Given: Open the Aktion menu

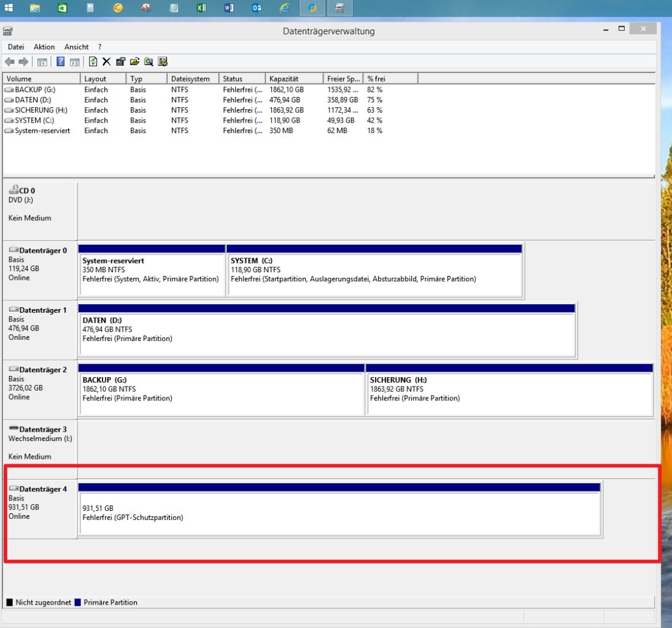Looking at the screenshot, I should (44, 47).
